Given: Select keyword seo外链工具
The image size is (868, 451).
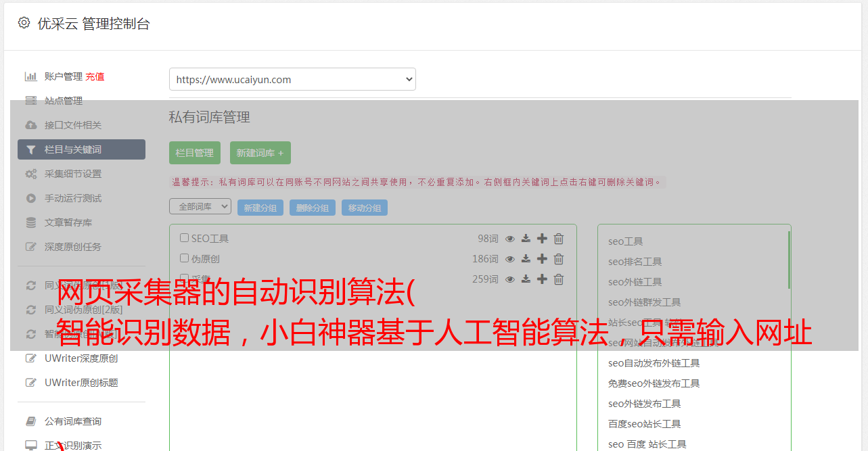Looking at the screenshot, I should [x=635, y=282].
